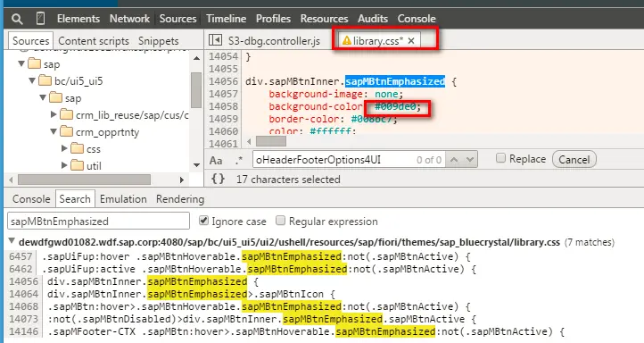Open the css folder icon

click(x=78, y=148)
